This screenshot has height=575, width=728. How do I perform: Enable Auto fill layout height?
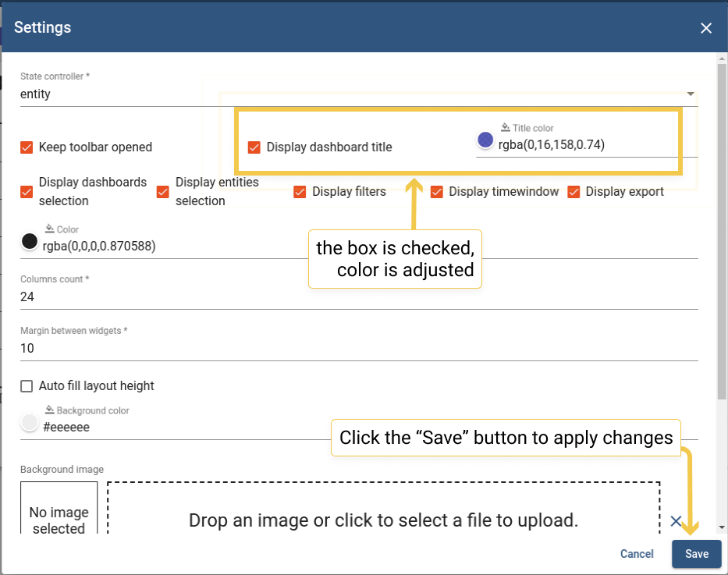click(27, 386)
